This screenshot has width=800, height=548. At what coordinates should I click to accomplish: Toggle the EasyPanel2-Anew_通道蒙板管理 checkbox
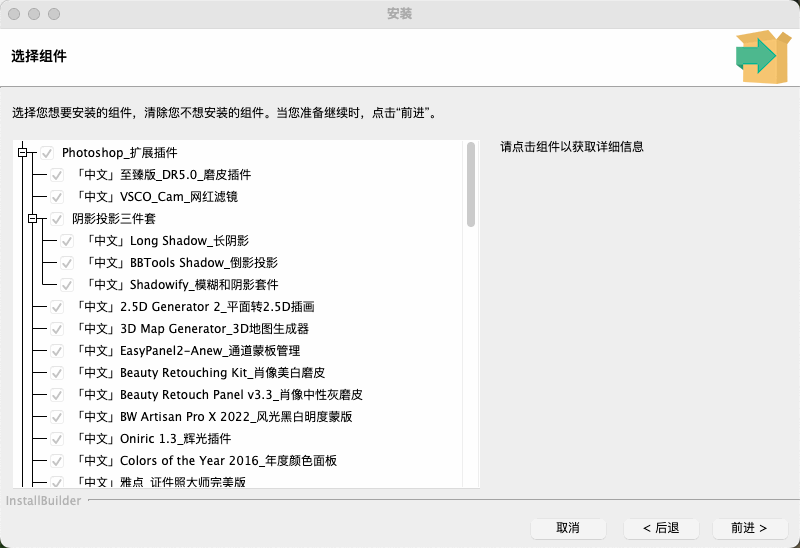click(x=57, y=351)
